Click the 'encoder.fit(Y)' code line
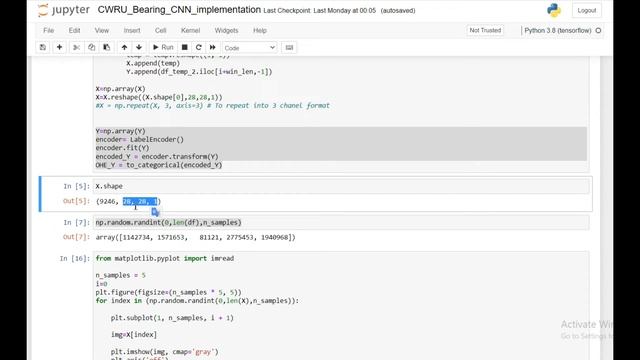This screenshot has height=360, width=640. coord(122,148)
